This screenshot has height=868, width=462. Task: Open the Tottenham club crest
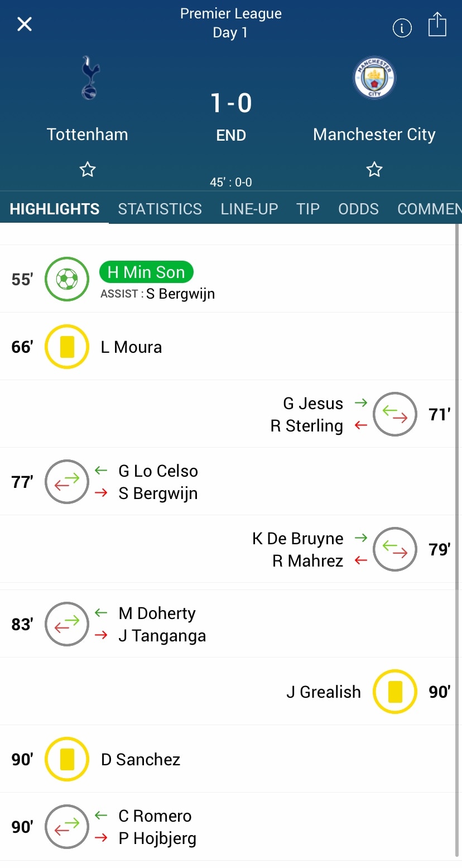(88, 78)
